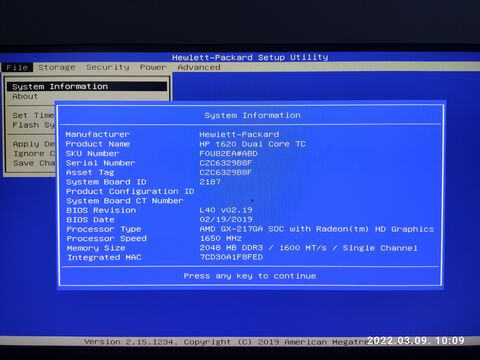Screen dimensions: 480x360
Task: Click the AMD GX-217GA SOC value
Action: coord(317,229)
